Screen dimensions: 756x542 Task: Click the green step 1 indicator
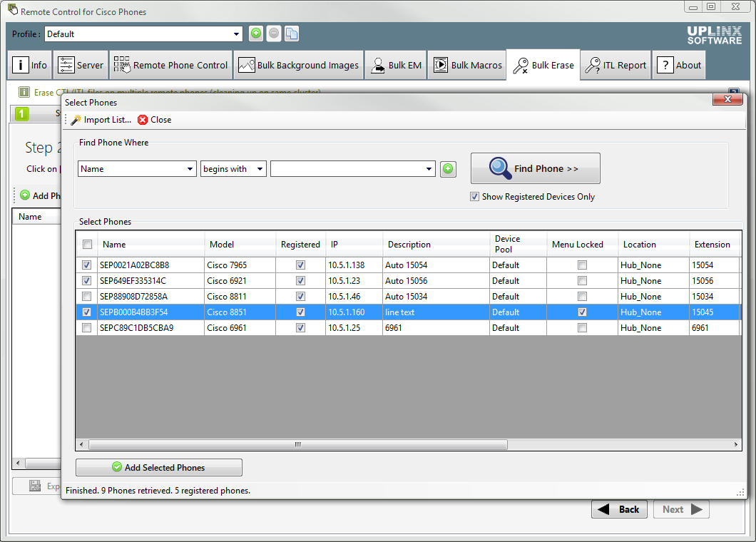tap(21, 114)
